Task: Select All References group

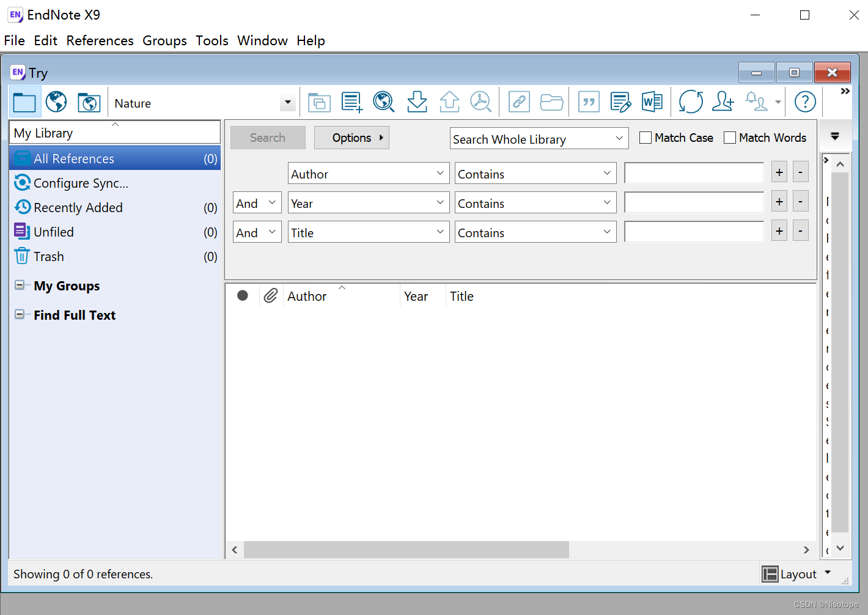Action: tap(115, 158)
